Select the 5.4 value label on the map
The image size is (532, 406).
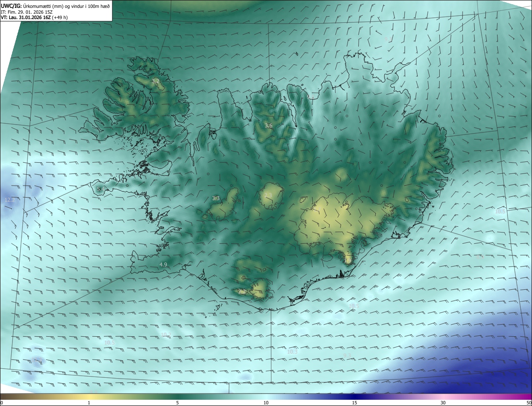pos(100,189)
